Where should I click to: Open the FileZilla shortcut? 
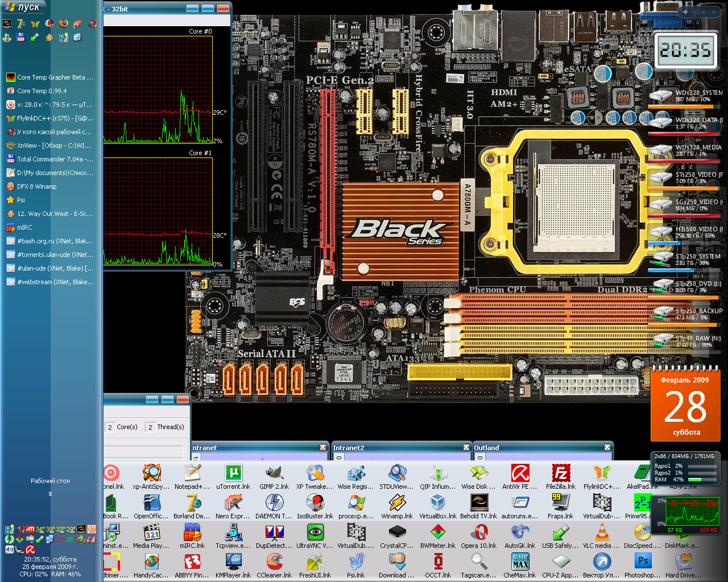[561, 473]
